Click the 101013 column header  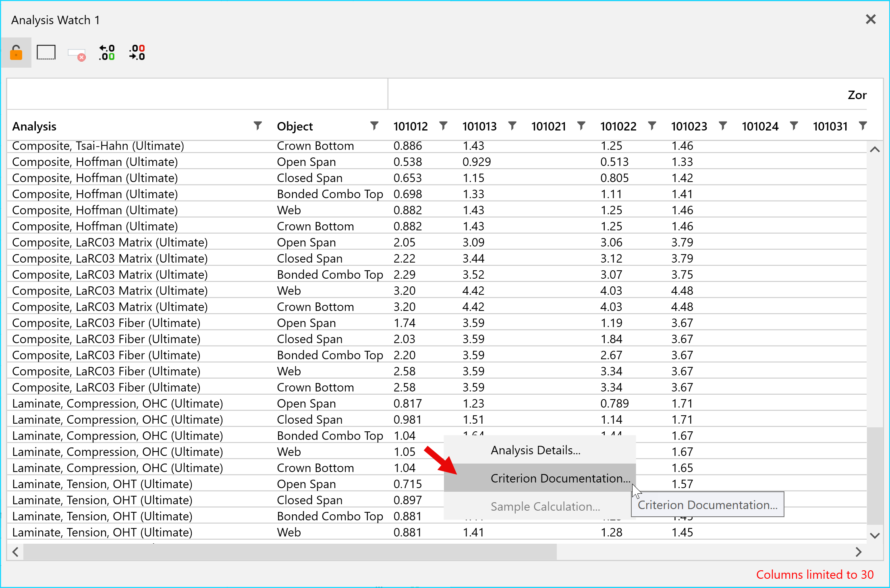pos(479,126)
